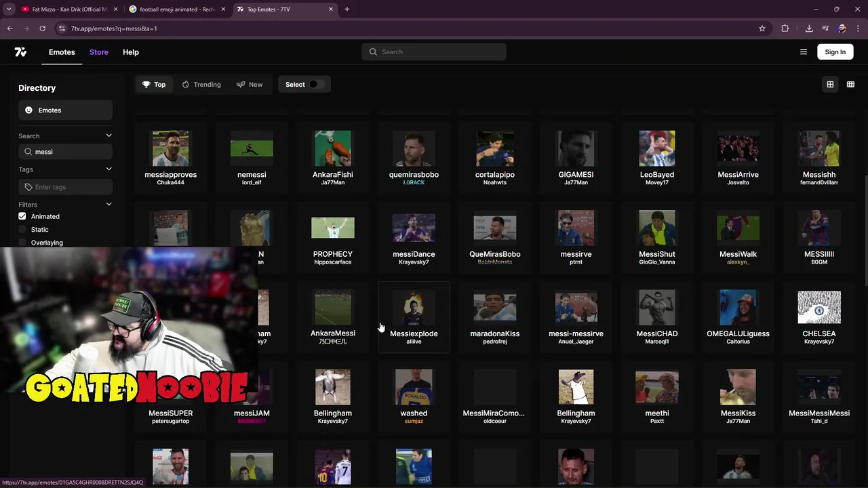Open the tab search dropdown arrow
868x488 pixels.
coord(9,9)
